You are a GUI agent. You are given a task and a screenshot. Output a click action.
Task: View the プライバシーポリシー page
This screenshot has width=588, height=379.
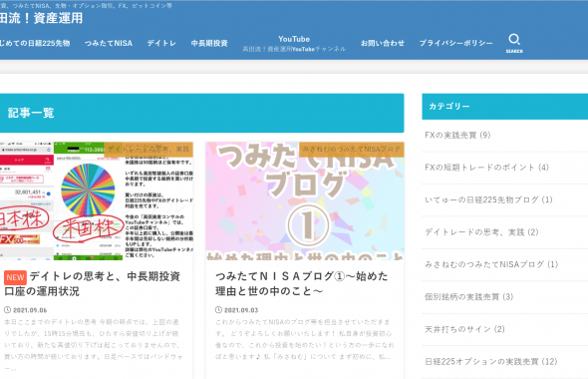[x=456, y=43]
